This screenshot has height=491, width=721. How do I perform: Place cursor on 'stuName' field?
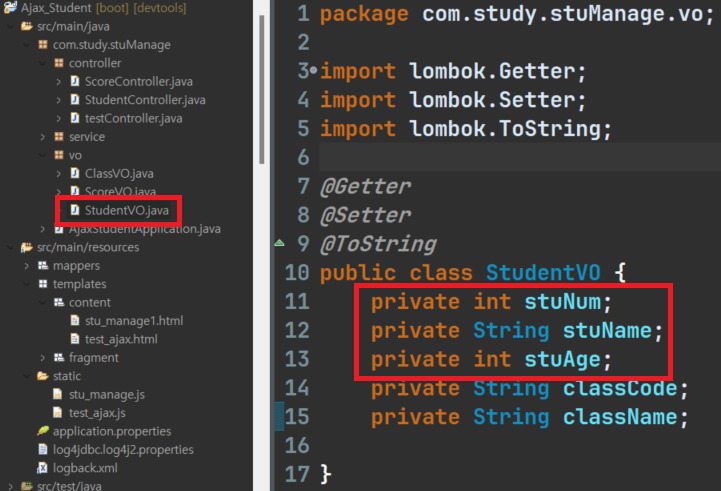click(x=607, y=331)
